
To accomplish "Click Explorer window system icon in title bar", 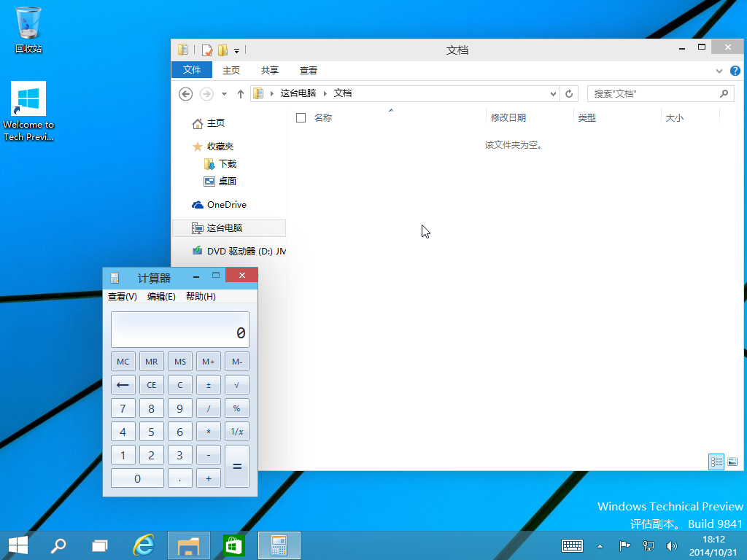I will pos(183,50).
